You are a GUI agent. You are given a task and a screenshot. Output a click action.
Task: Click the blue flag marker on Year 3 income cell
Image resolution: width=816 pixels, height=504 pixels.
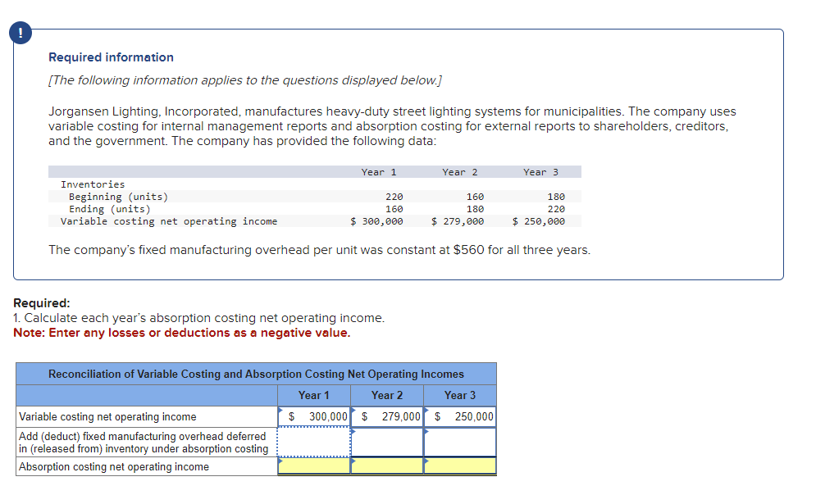click(x=426, y=411)
